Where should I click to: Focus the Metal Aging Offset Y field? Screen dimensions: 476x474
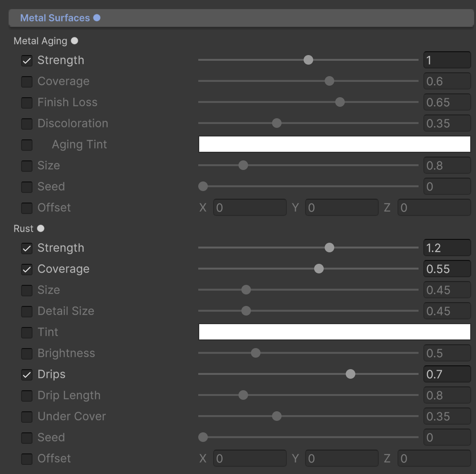click(342, 208)
